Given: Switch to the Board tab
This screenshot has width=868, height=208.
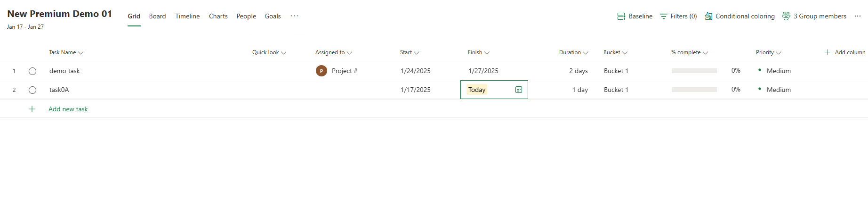Looking at the screenshot, I should (x=157, y=16).
